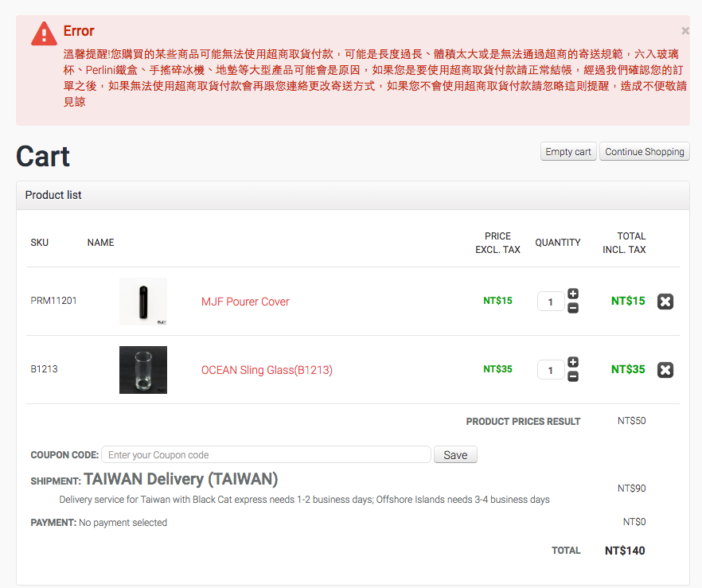Increase MJF Pourer Cover quantity with plus icon
This screenshot has width=702, height=588.
(x=573, y=294)
